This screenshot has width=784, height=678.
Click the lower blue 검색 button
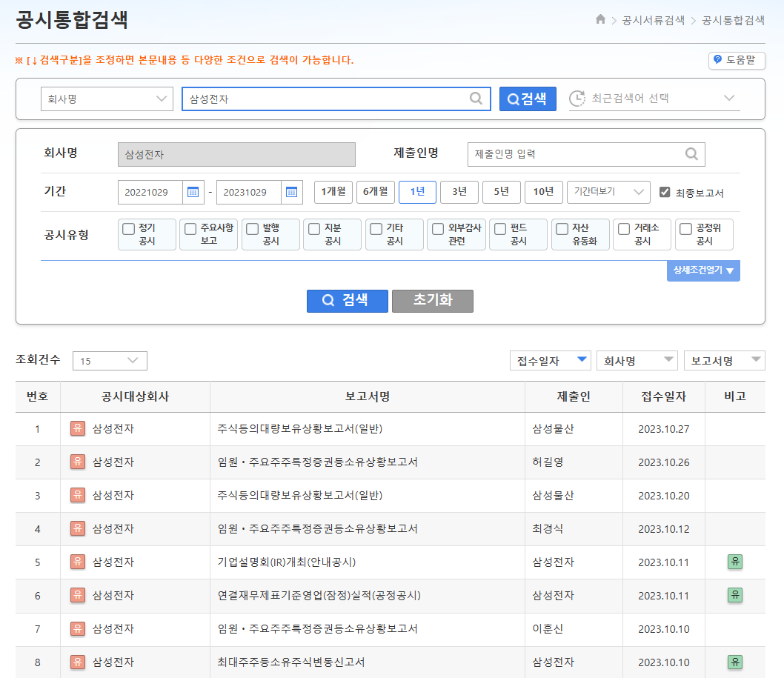coord(348,301)
